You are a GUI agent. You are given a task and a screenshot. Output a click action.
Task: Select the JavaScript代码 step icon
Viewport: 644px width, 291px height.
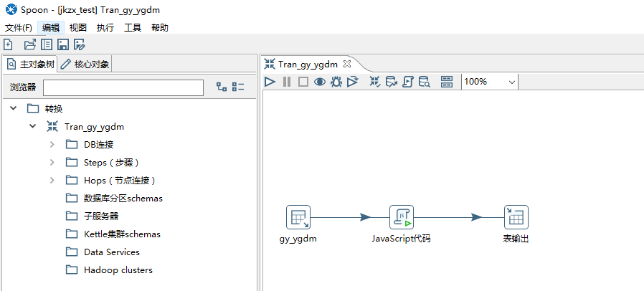pos(402,217)
